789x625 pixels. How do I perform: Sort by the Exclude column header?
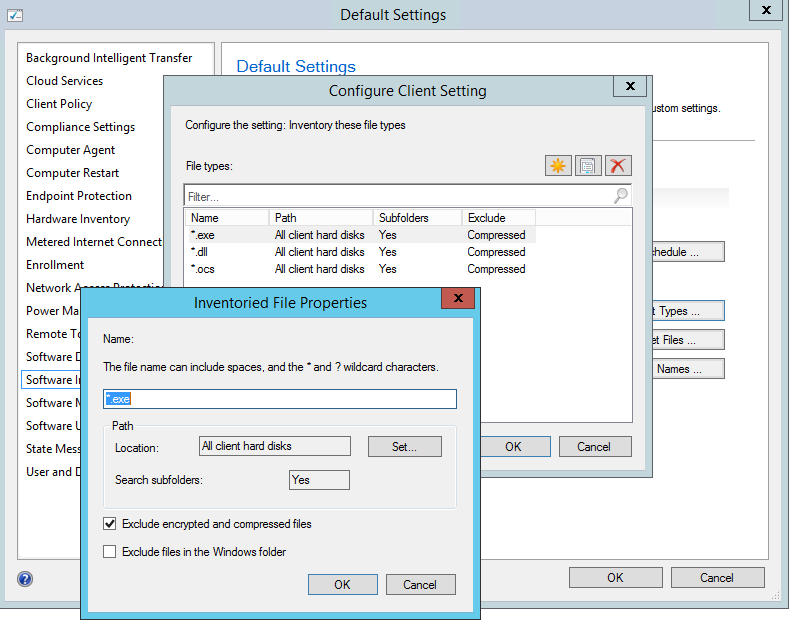point(499,218)
